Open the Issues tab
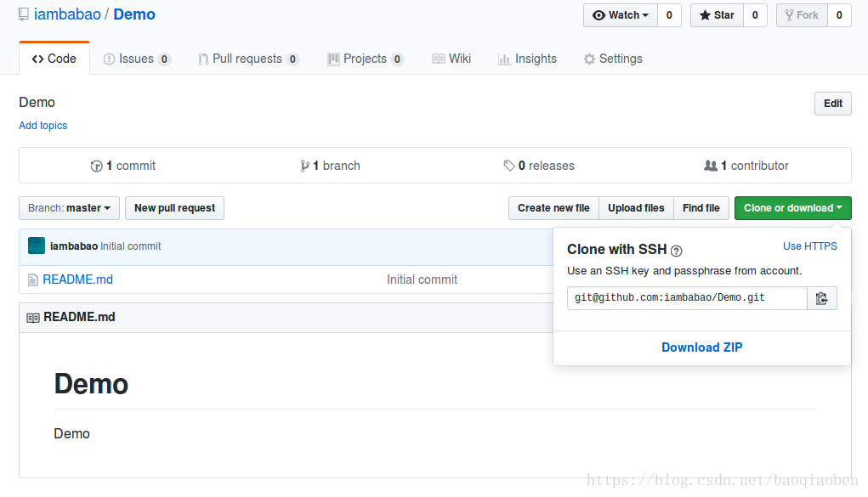 click(137, 59)
